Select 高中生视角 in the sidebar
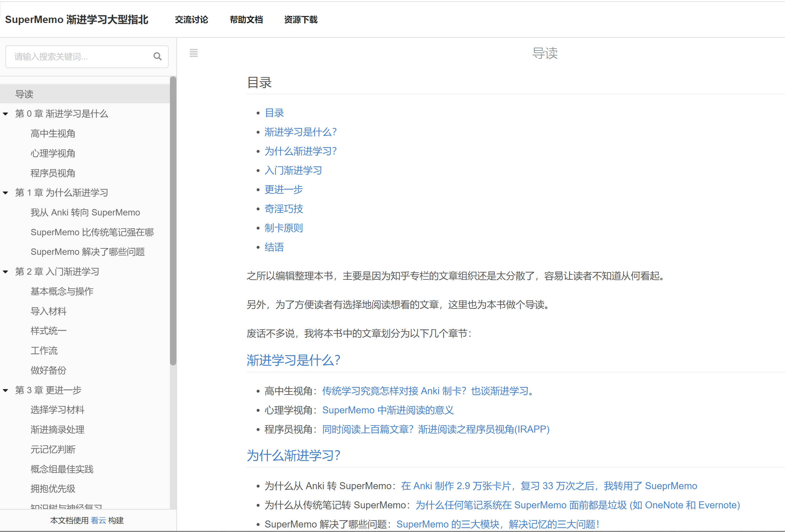Image resolution: width=785 pixels, height=532 pixels. [53, 133]
